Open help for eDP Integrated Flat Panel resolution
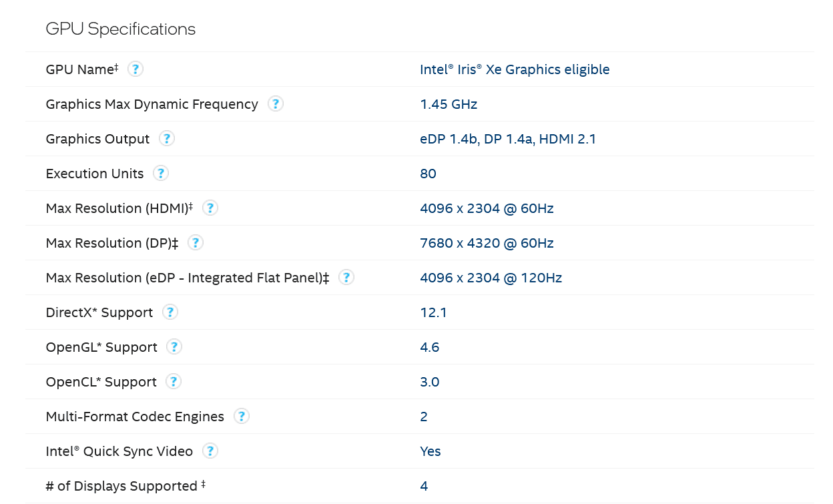 pos(346,278)
